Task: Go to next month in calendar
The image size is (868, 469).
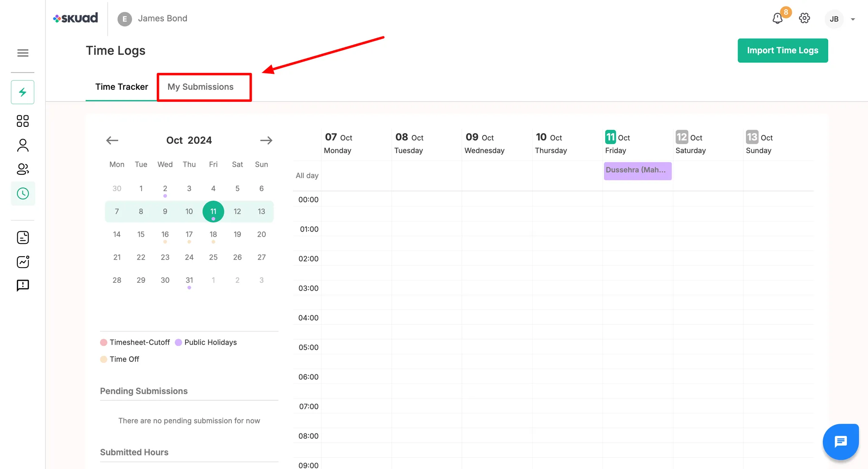Action: pyautogui.click(x=266, y=140)
